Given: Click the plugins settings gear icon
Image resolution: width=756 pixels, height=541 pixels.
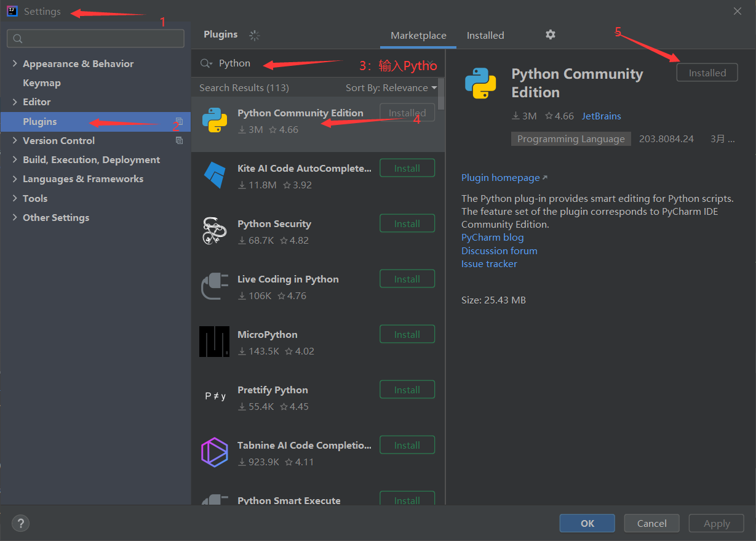Looking at the screenshot, I should click(551, 34).
